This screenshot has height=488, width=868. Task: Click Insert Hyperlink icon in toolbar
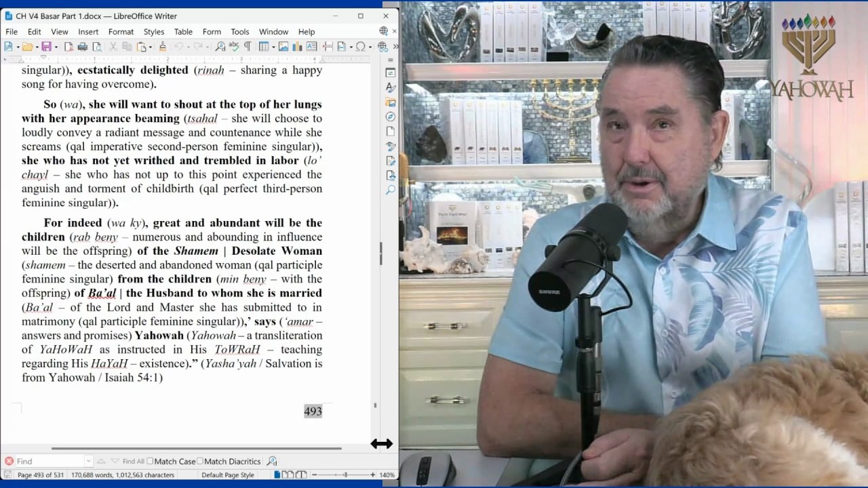382,46
